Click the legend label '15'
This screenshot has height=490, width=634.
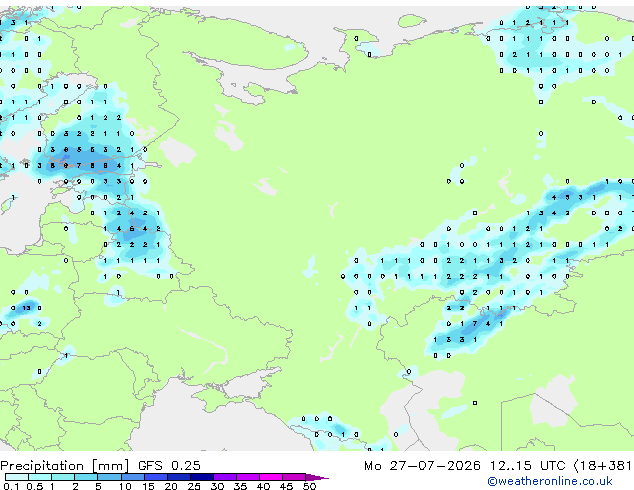click(x=148, y=486)
